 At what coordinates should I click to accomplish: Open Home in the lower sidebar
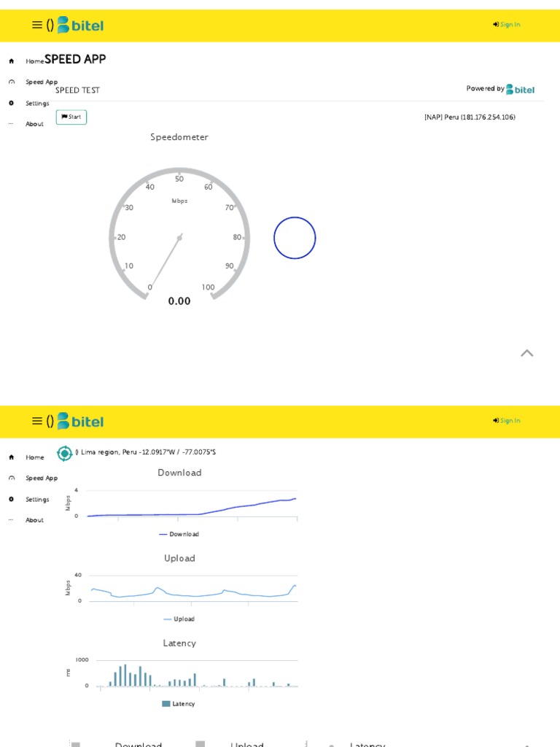tap(35, 457)
